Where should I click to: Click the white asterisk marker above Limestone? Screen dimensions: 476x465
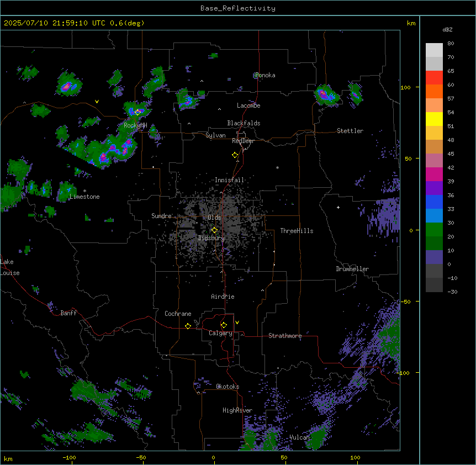[84, 191]
